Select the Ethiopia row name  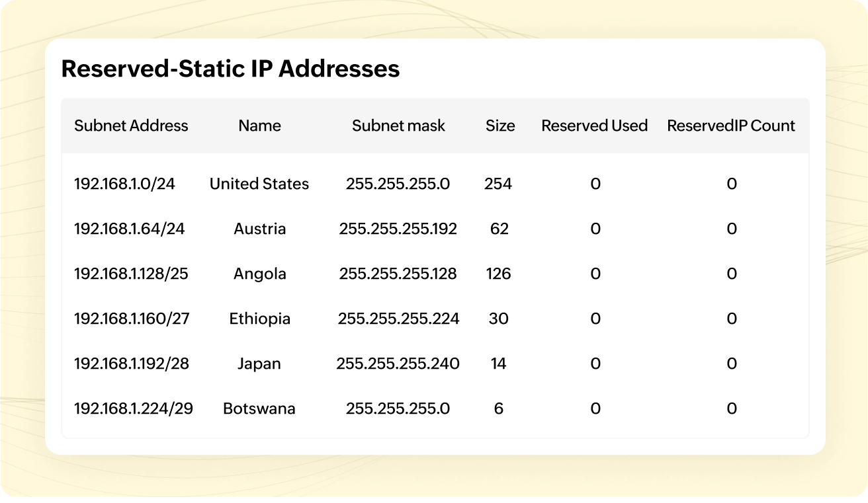(259, 319)
